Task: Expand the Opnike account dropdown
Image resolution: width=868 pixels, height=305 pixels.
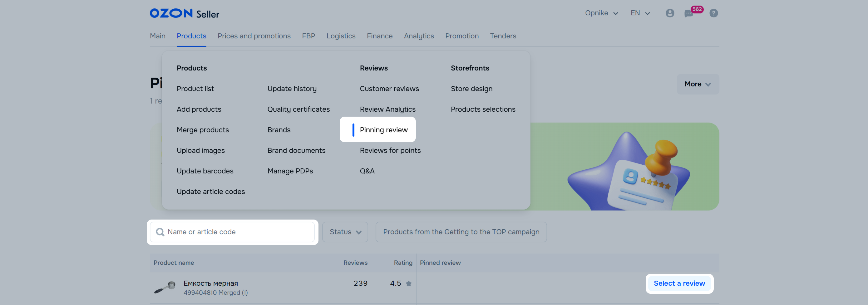Action: tap(601, 13)
